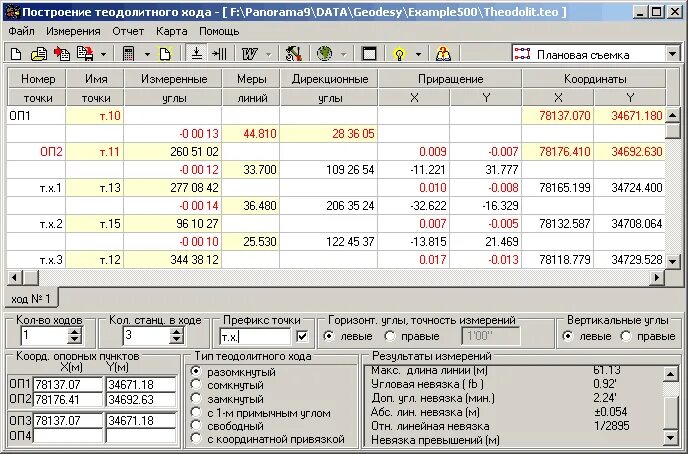Open the dropdown arrow beside the W icon
The height and width of the screenshot is (454, 688).
pyautogui.click(x=269, y=55)
